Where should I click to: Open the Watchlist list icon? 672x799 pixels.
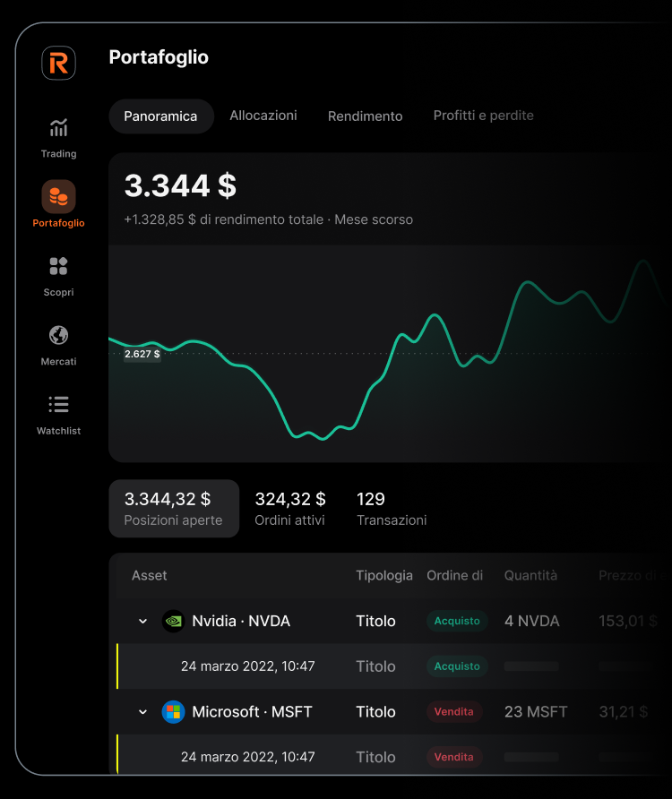click(58, 405)
